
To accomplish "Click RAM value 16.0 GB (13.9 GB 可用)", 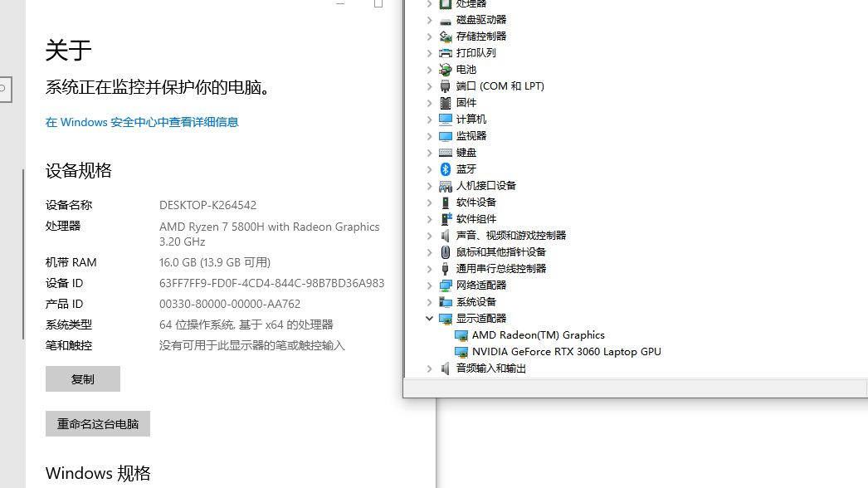I will tap(215, 262).
